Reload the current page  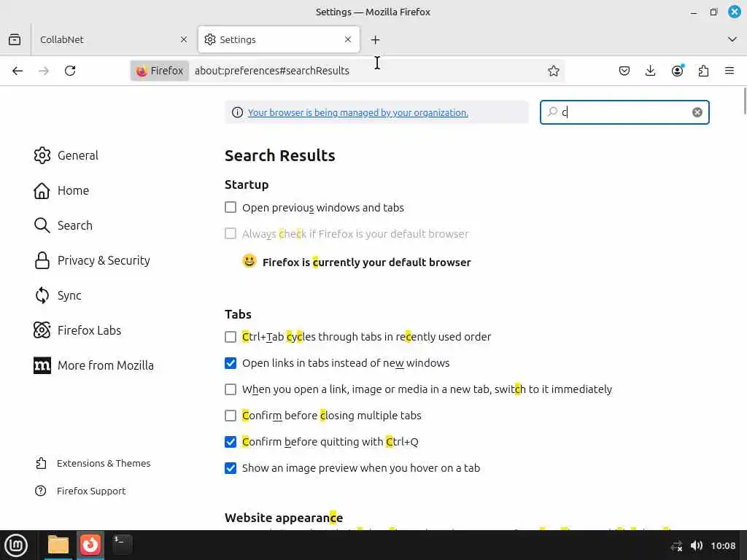click(x=70, y=71)
